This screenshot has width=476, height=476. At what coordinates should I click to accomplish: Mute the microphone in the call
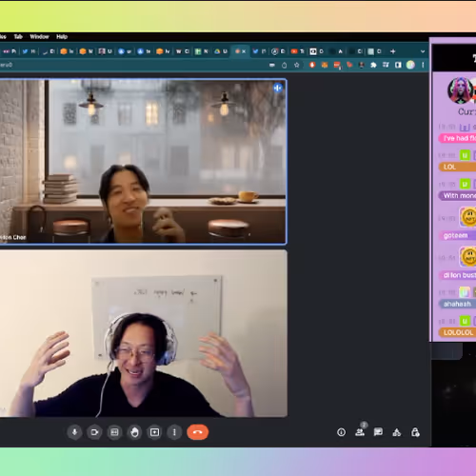(75, 432)
